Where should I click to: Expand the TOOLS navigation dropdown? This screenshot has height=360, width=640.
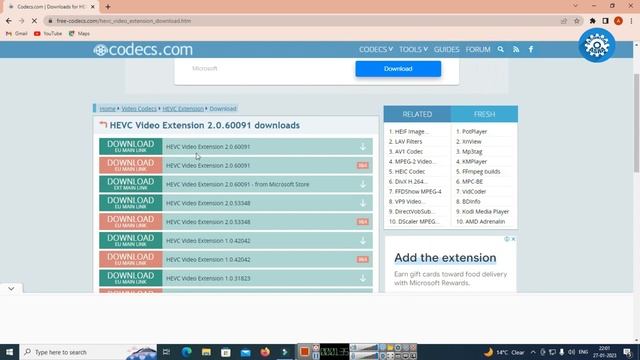pos(413,49)
